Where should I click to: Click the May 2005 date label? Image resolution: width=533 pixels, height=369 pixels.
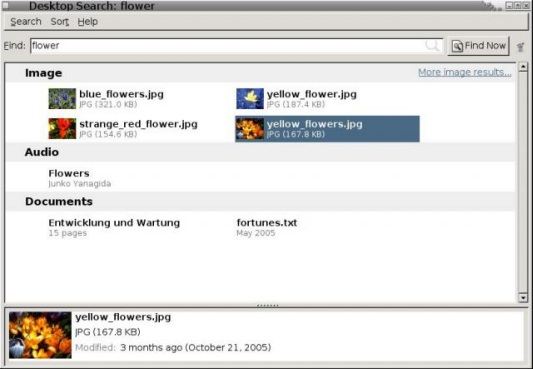[x=256, y=233]
